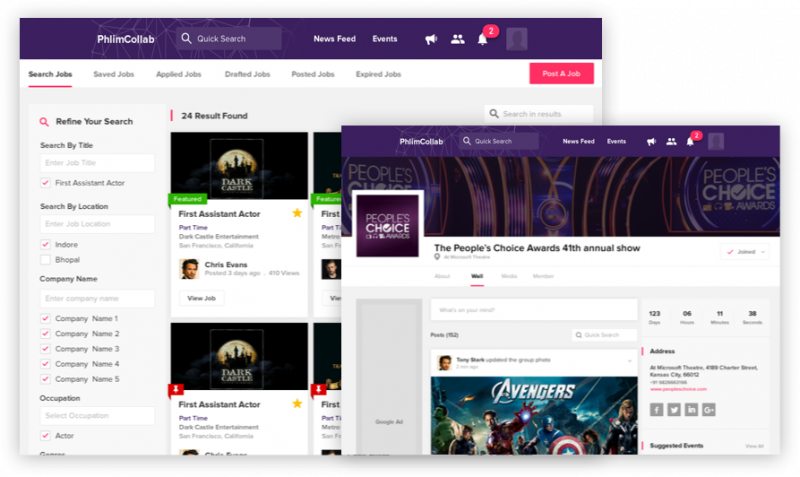Switch to Expired Jobs tab
800x477 pixels.
point(378,74)
